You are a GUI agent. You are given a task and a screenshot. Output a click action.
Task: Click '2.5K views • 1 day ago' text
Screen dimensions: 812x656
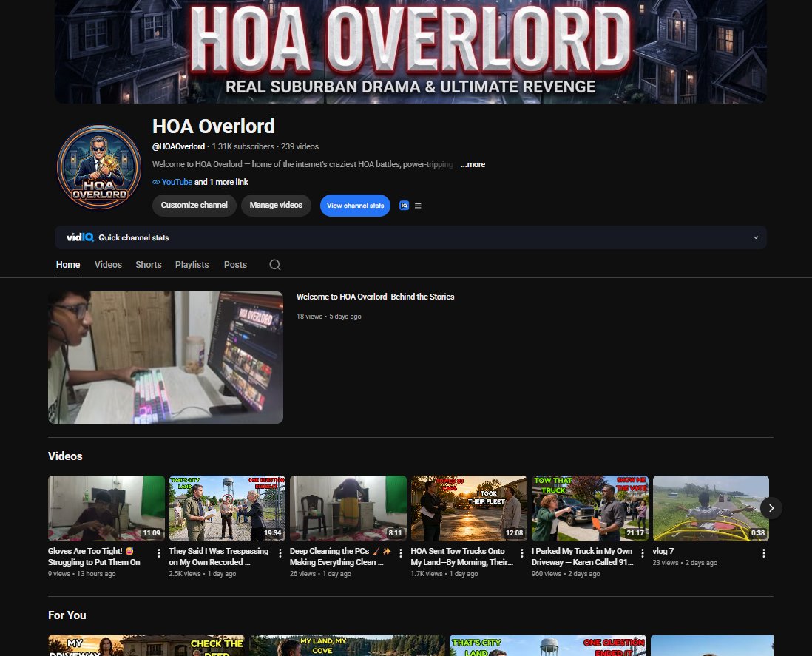pyautogui.click(x=203, y=574)
